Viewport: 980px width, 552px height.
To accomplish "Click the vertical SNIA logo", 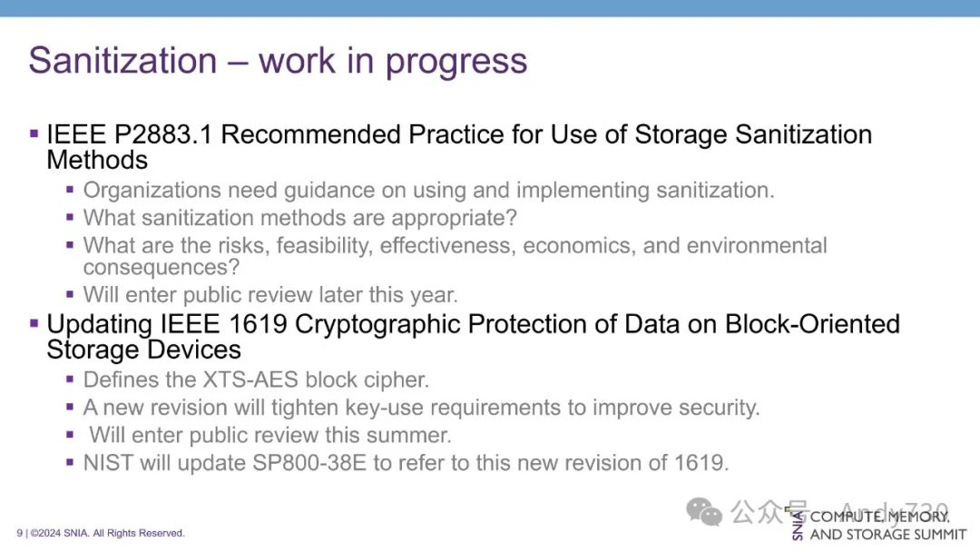I will 799,526.
